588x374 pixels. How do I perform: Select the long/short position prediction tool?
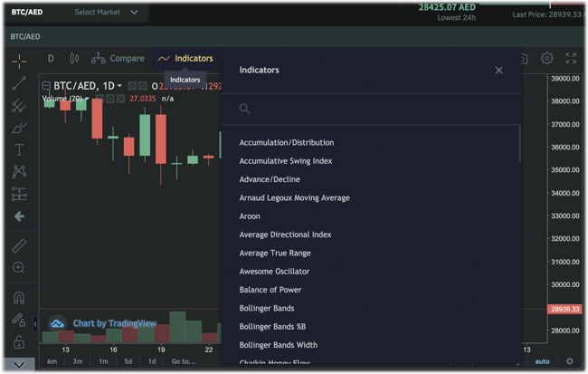click(19, 194)
